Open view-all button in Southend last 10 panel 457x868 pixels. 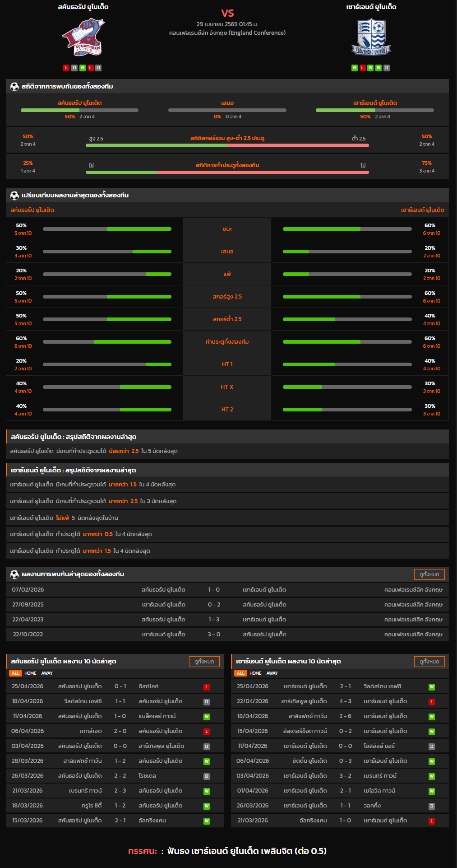pyautogui.click(x=429, y=661)
